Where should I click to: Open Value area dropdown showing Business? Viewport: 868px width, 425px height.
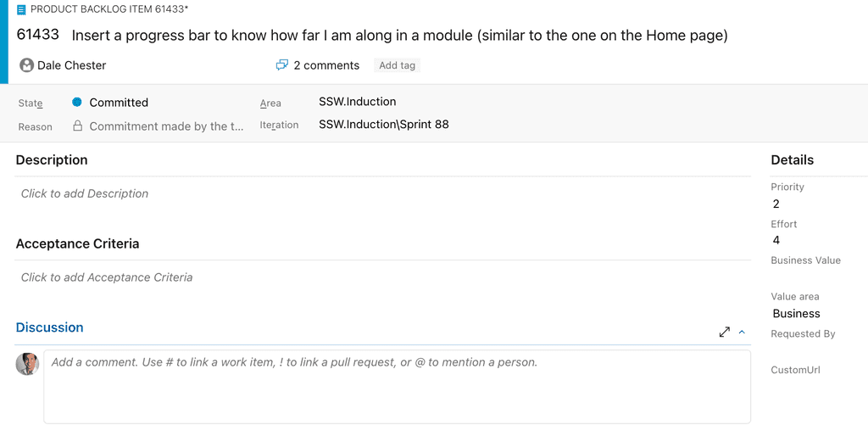796,314
